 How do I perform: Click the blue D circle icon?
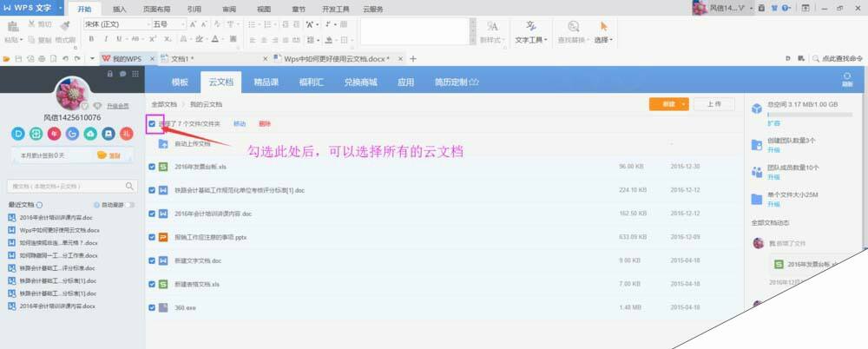pos(18,134)
